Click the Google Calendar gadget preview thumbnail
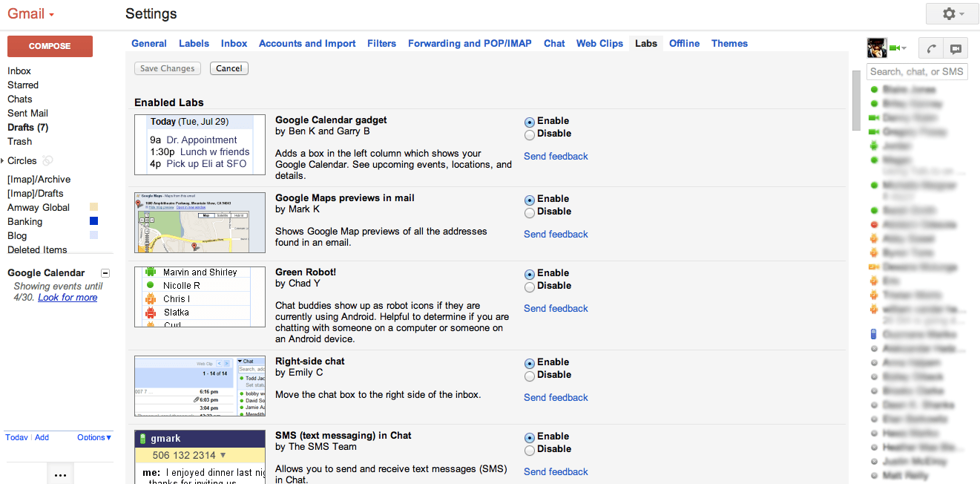Image resolution: width=980 pixels, height=484 pixels. 200,145
